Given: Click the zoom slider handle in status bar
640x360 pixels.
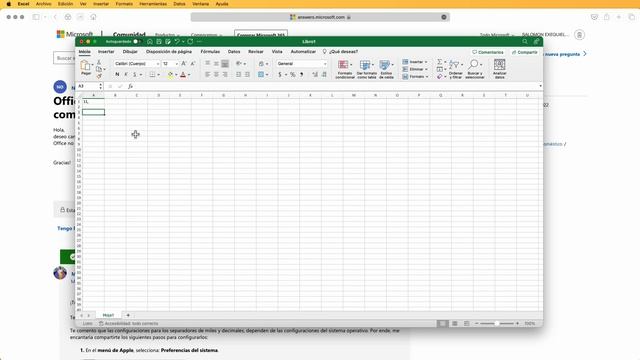Looking at the screenshot, I should (x=496, y=323).
